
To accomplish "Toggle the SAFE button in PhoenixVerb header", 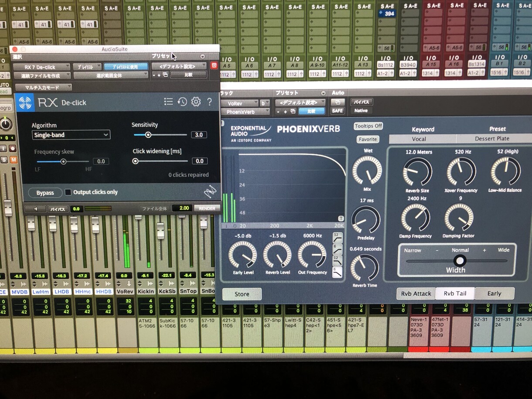I will pos(338,111).
